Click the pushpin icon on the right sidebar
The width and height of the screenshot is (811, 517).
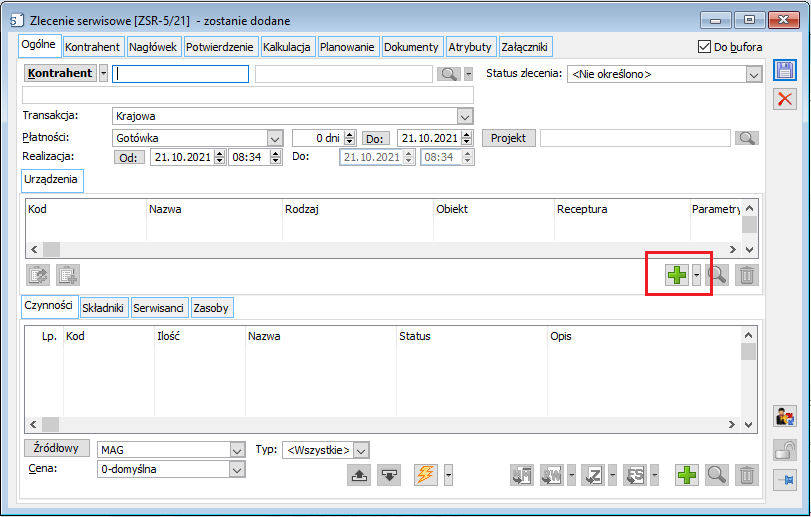point(785,480)
